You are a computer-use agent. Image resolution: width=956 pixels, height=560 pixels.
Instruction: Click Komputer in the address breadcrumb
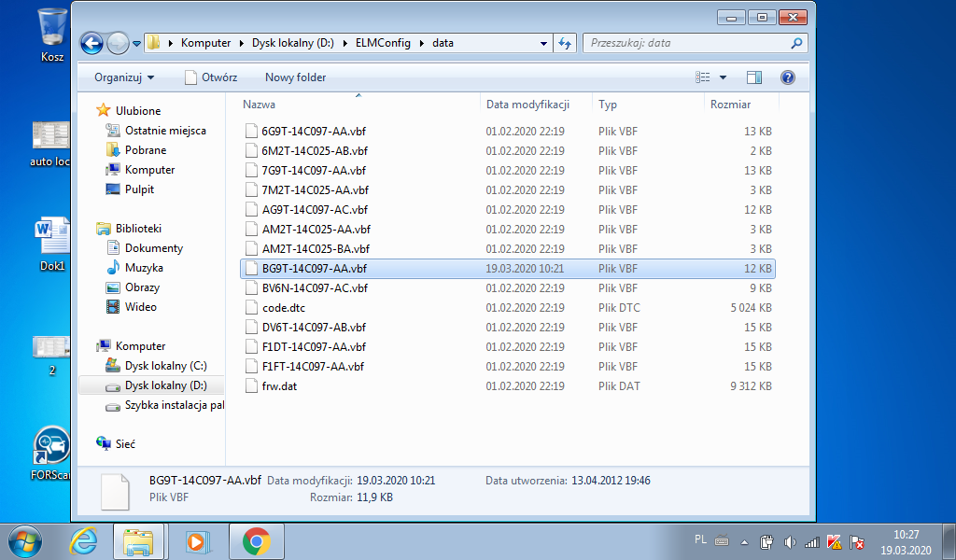click(x=205, y=43)
